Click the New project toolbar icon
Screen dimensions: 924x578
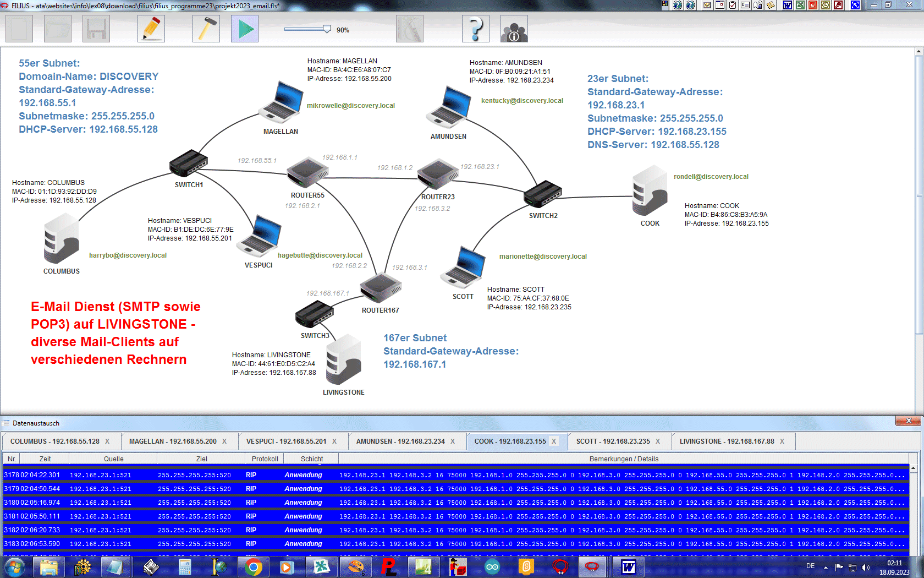(x=19, y=29)
